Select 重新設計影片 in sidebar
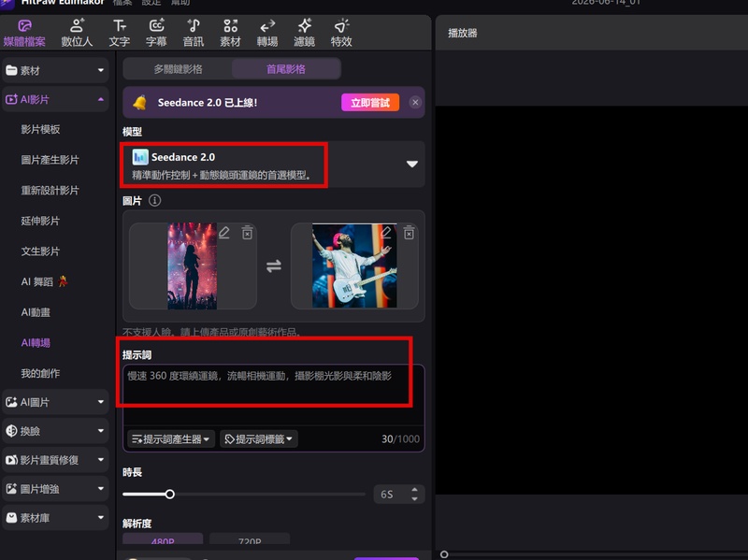The width and height of the screenshot is (748, 560). point(50,191)
